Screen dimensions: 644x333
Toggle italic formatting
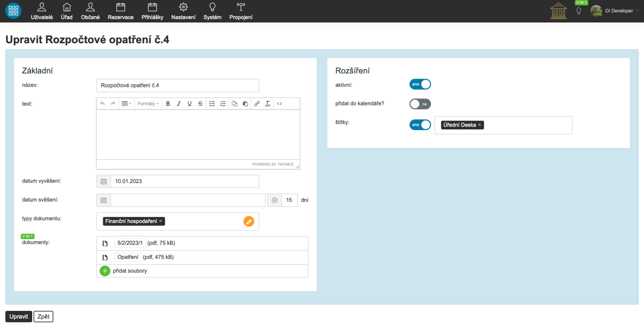[x=179, y=103]
